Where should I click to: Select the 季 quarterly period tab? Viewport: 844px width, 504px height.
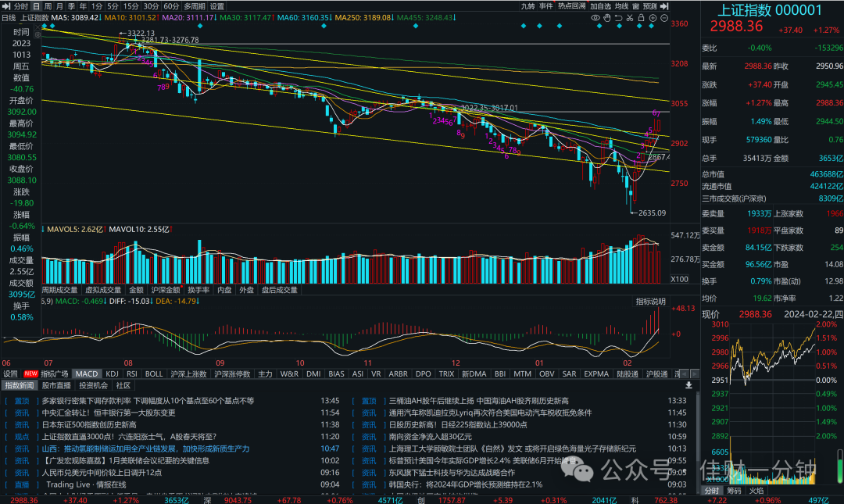[x=72, y=6]
